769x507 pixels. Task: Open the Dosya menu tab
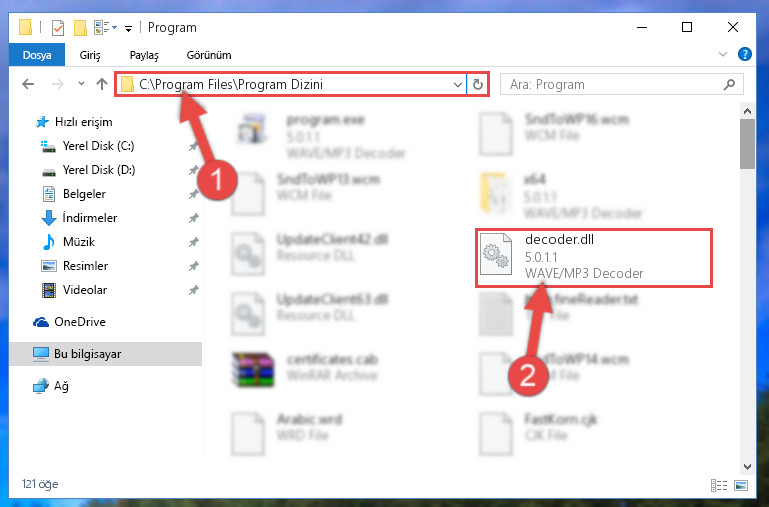click(37, 55)
